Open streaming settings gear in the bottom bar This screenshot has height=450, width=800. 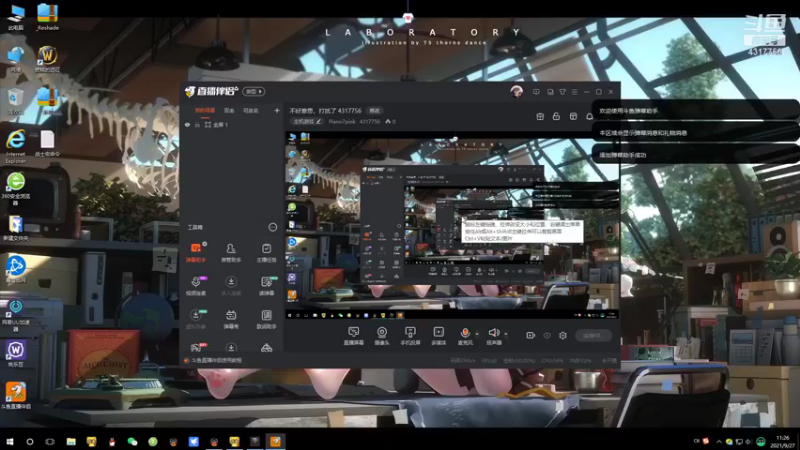(563, 335)
